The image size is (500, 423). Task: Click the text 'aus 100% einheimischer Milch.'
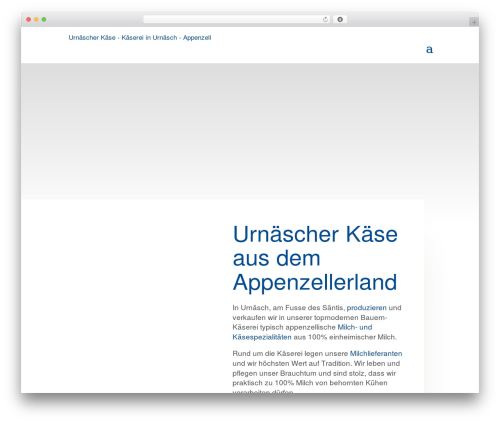coord(345,337)
